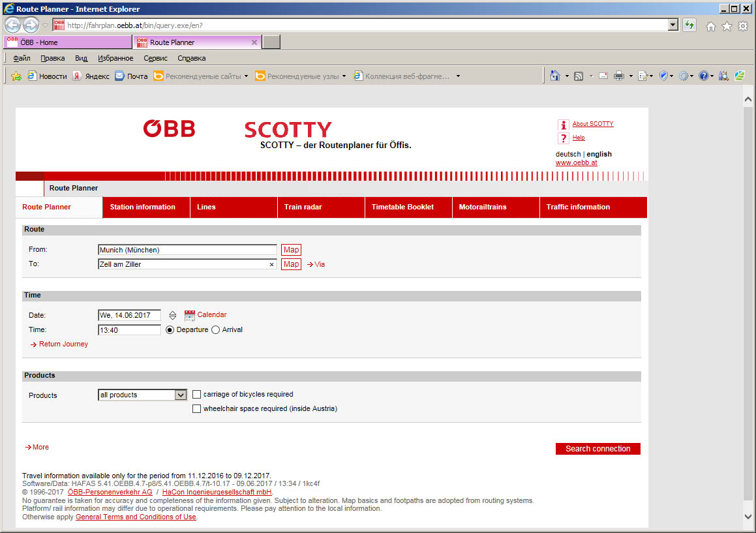Select the Arrival radio button
The width and height of the screenshot is (756, 533).
pos(215,330)
